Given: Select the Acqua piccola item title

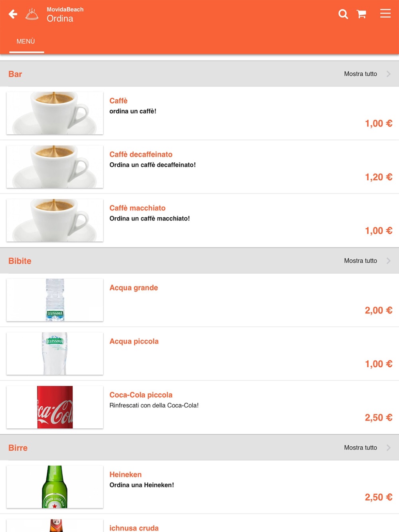Looking at the screenshot, I should pyautogui.click(x=134, y=341).
